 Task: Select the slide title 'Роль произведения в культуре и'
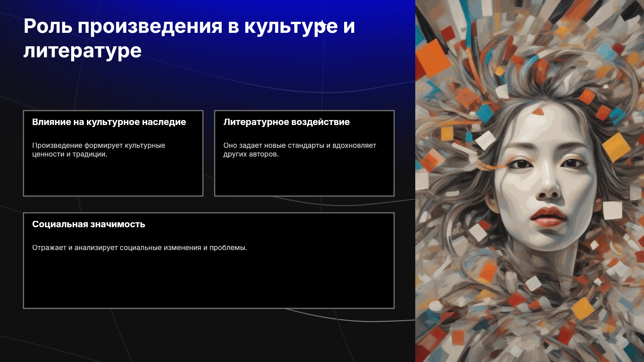pos(189,26)
